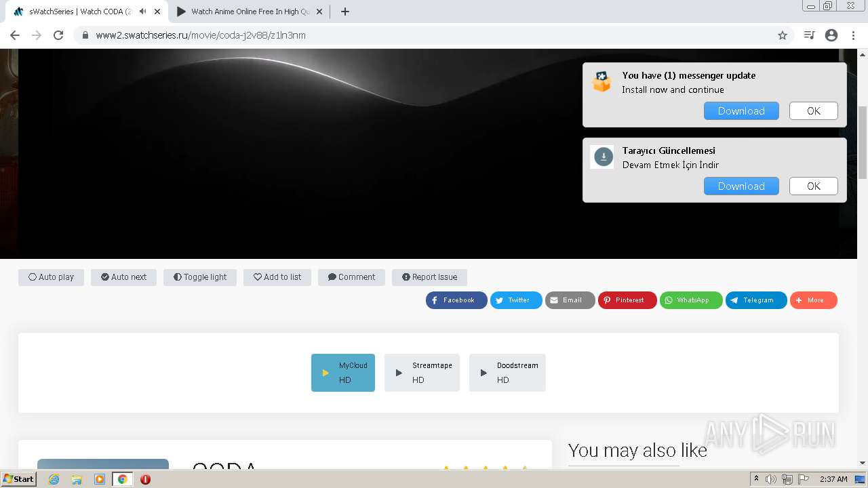This screenshot has height=488, width=868.
Task: Switch to Watch Anime Online tab
Action: point(250,12)
